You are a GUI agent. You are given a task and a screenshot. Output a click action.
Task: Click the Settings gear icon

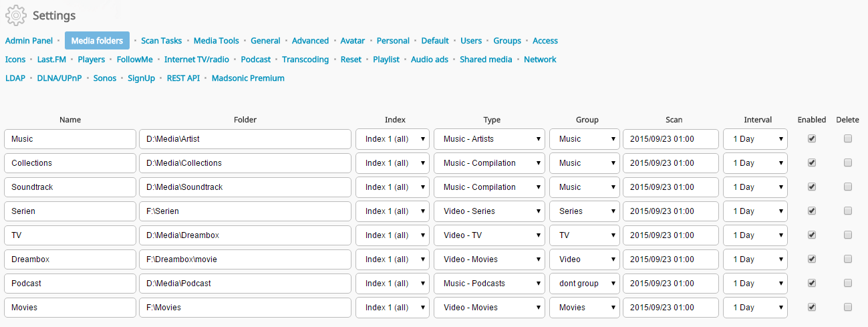[x=16, y=15]
